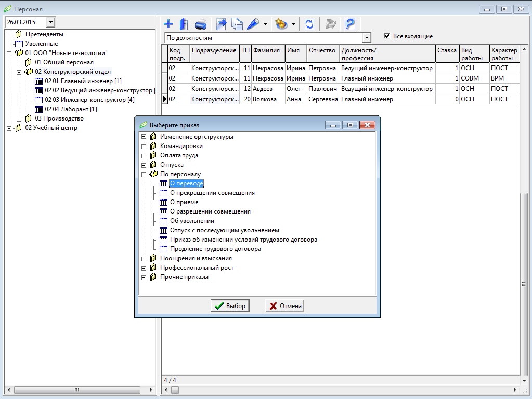
Task: Click the blue plus add icon
Action: pyautogui.click(x=168, y=24)
